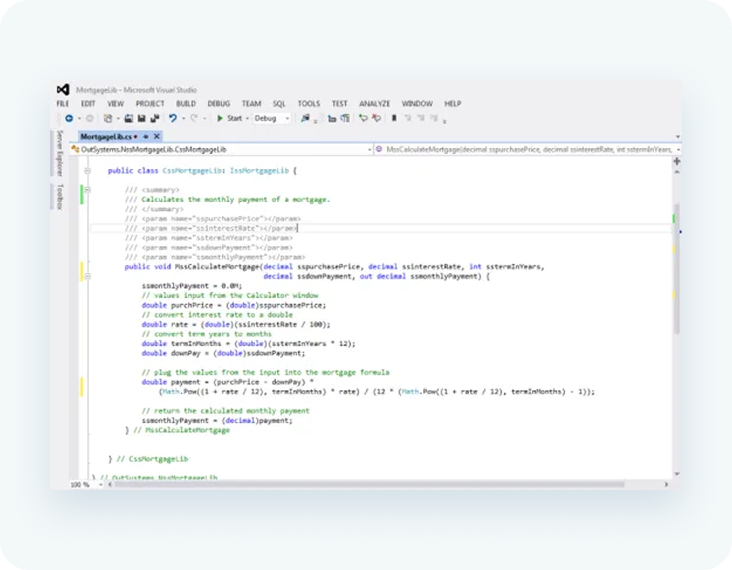732x570 pixels.
Task: Open the Toolbox side panel
Action: [x=59, y=197]
